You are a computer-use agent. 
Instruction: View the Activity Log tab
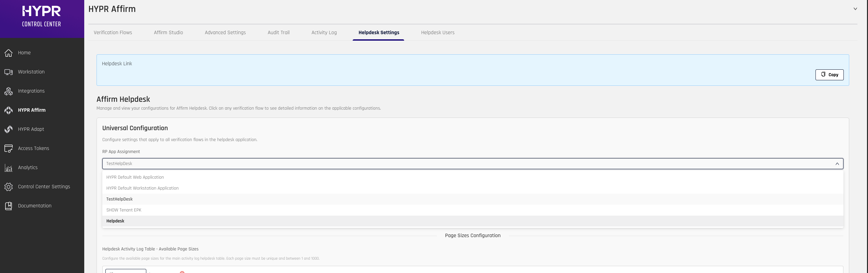(x=324, y=32)
